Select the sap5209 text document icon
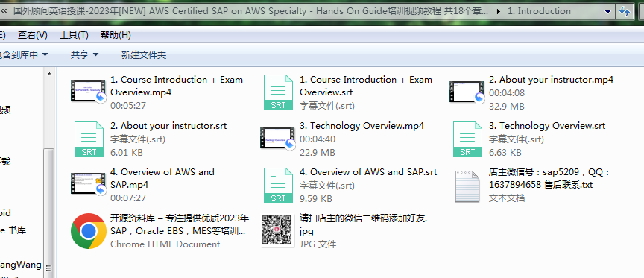The image size is (644, 278). pyautogui.click(x=467, y=187)
